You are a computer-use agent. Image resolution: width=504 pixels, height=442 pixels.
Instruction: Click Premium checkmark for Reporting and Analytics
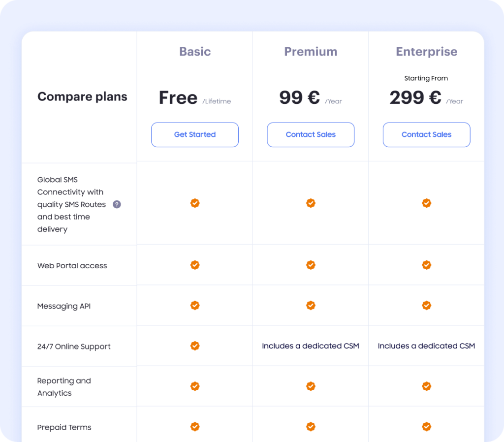point(311,386)
